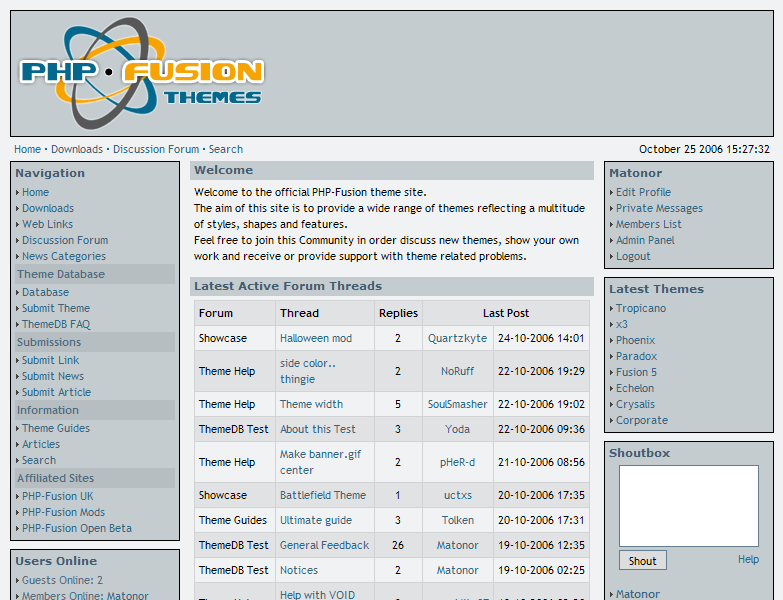The width and height of the screenshot is (783, 600).
Task: Click the Replies column header
Action: point(398,313)
